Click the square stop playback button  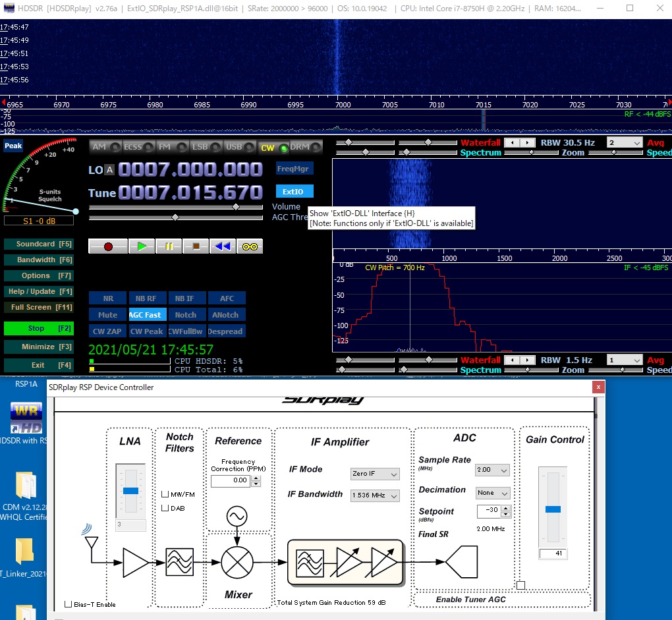(x=196, y=246)
